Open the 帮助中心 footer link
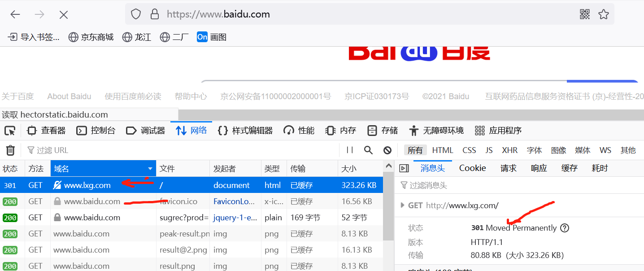The height and width of the screenshot is (271, 644). (x=191, y=96)
